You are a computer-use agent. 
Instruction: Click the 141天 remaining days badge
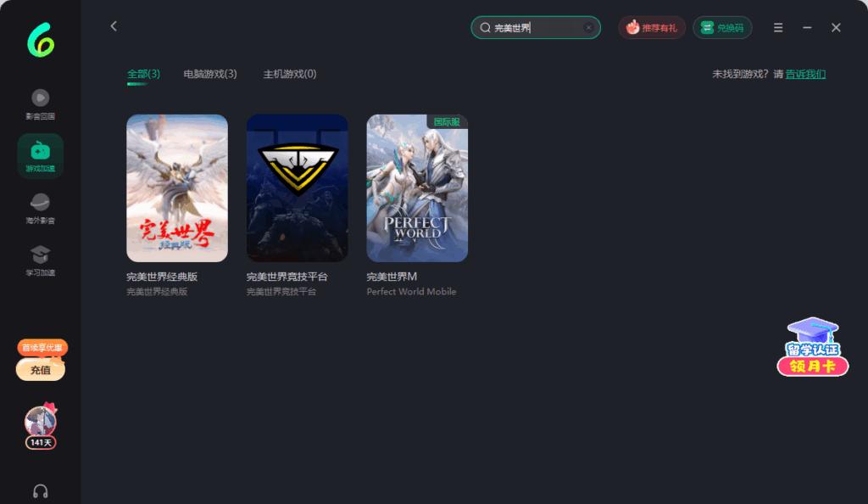click(41, 443)
